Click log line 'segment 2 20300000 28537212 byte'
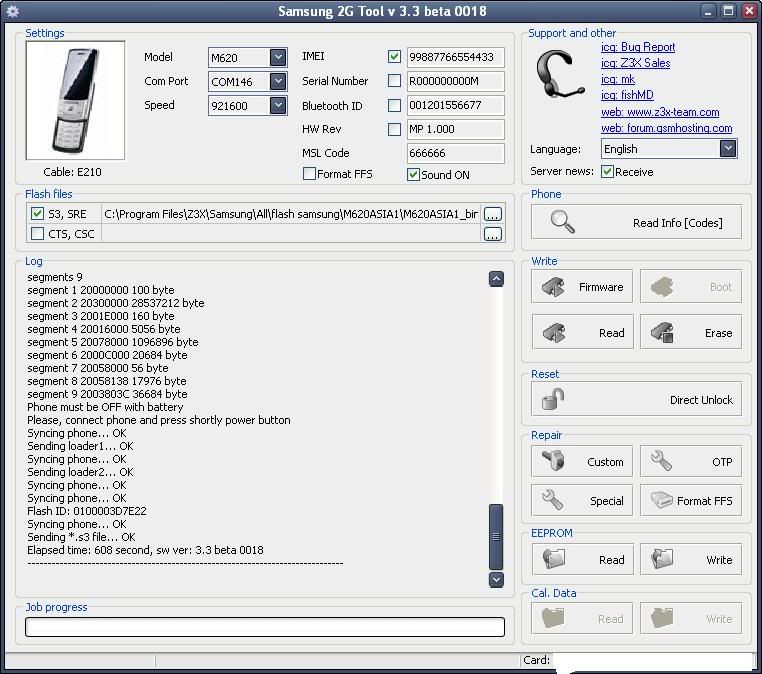762x674 pixels. coord(116,303)
